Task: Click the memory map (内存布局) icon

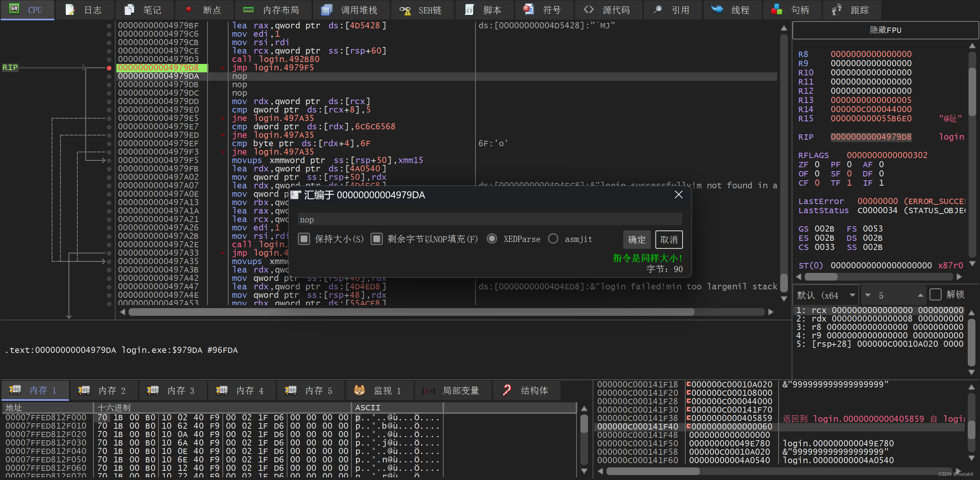Action: click(248, 10)
